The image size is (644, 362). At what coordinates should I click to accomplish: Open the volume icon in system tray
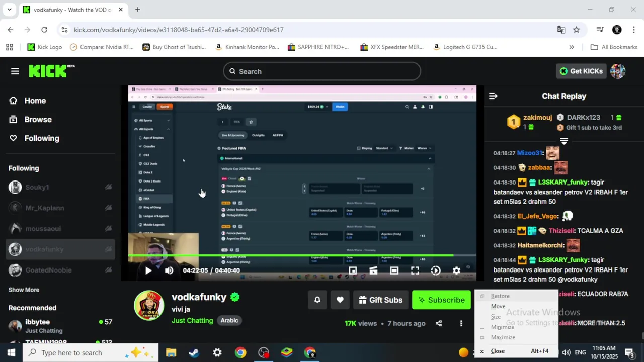566,353
